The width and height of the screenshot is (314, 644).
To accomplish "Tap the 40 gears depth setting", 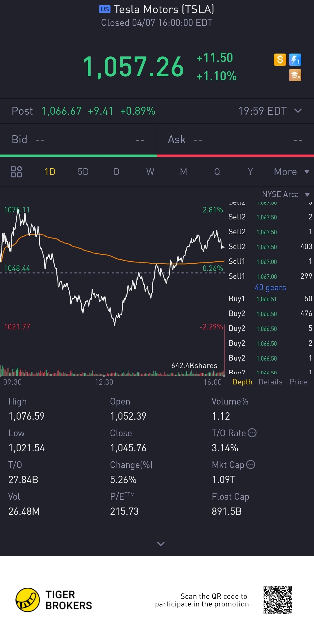I will pos(270,288).
